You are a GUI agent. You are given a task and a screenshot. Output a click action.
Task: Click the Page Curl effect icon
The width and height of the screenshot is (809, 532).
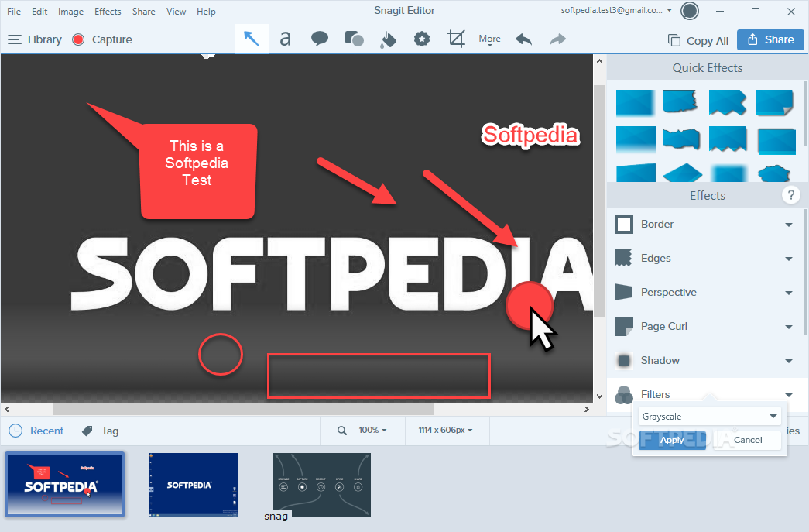pos(624,327)
